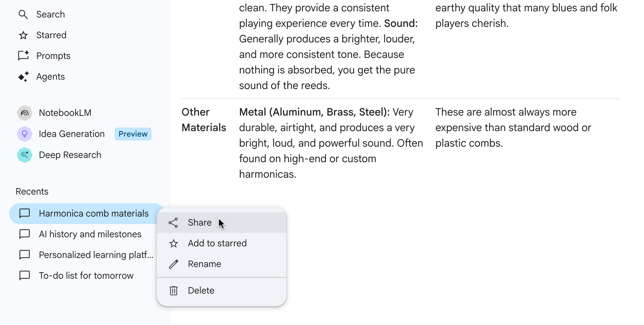Screen dimensions: 644x325
Task: Open the AI history and milestones chat
Action: [x=90, y=234]
